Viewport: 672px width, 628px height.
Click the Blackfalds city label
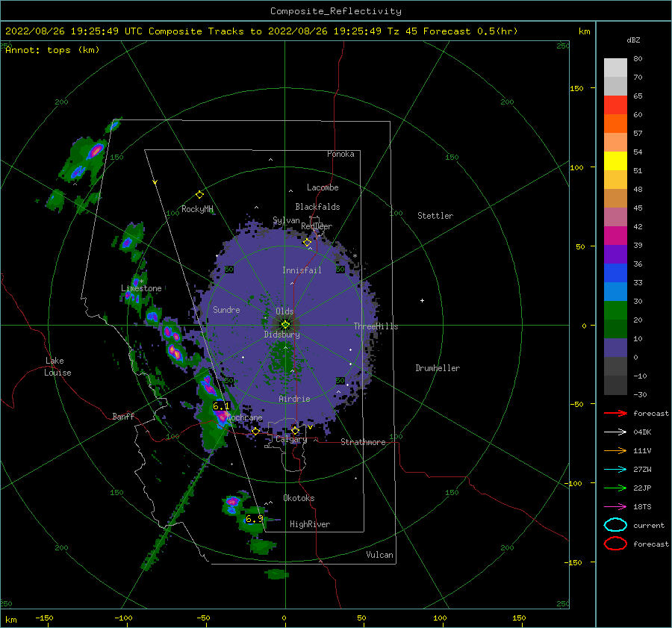(x=317, y=207)
